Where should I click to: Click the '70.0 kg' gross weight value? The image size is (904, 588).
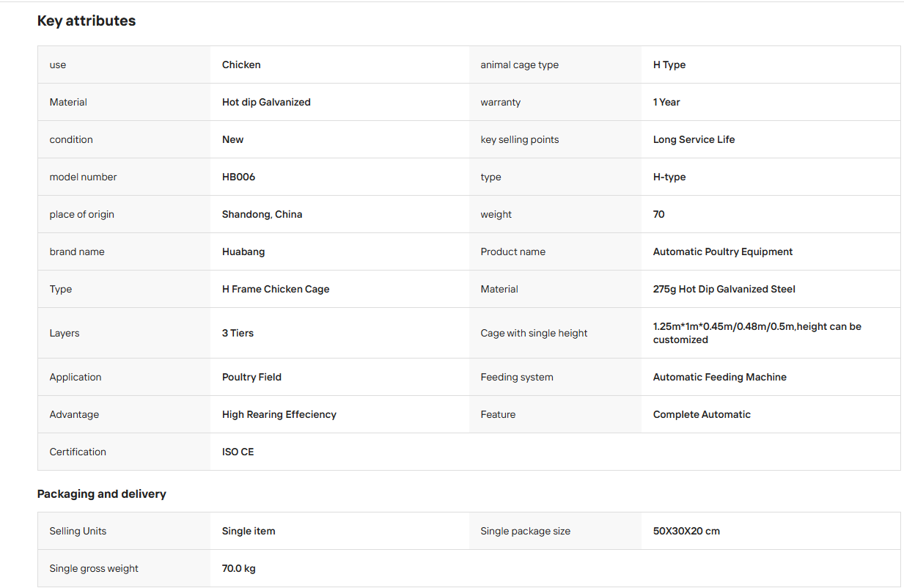coord(239,568)
